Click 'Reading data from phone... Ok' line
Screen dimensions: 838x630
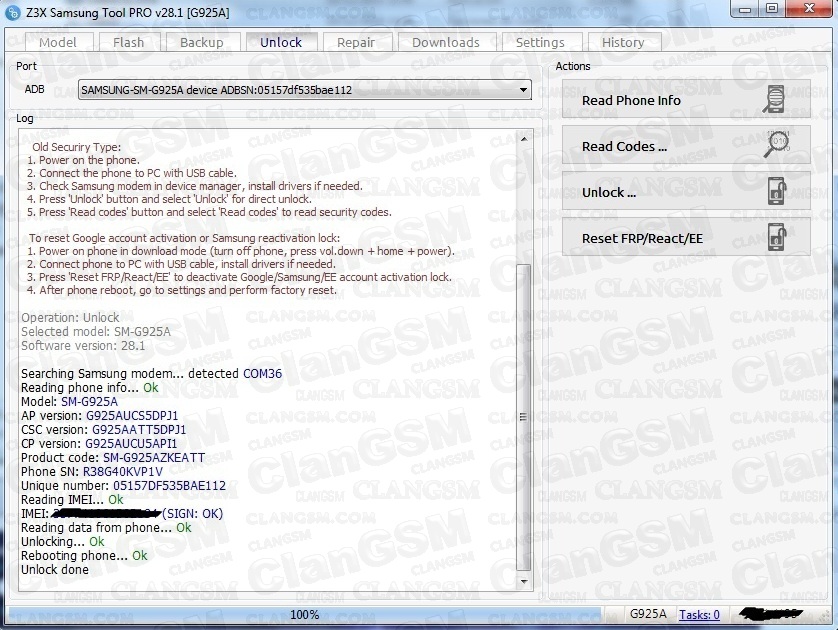click(106, 527)
